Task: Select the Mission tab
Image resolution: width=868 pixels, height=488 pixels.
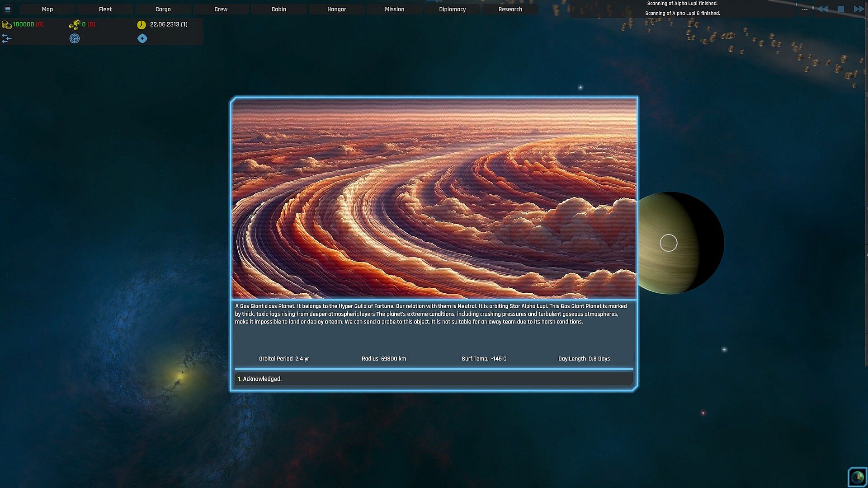Action: point(394,9)
